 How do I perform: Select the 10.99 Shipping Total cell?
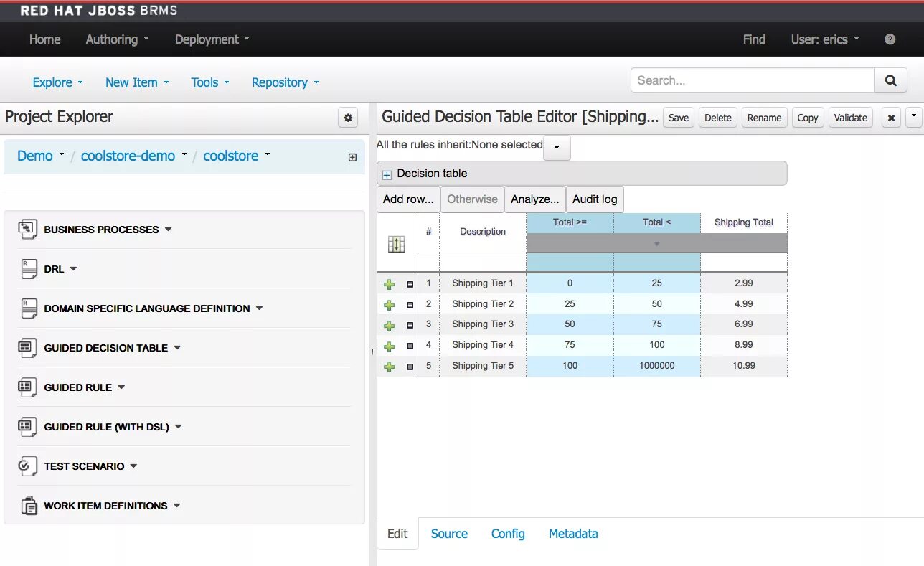[744, 366]
